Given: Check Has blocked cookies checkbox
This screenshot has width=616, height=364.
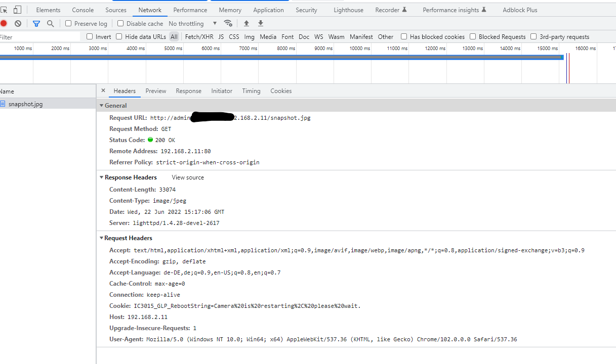Looking at the screenshot, I should (x=404, y=36).
